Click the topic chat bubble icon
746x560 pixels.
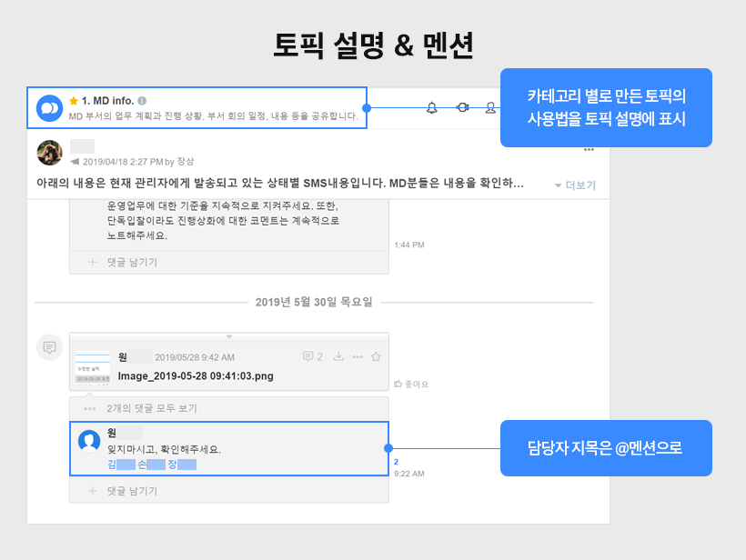[x=49, y=108]
